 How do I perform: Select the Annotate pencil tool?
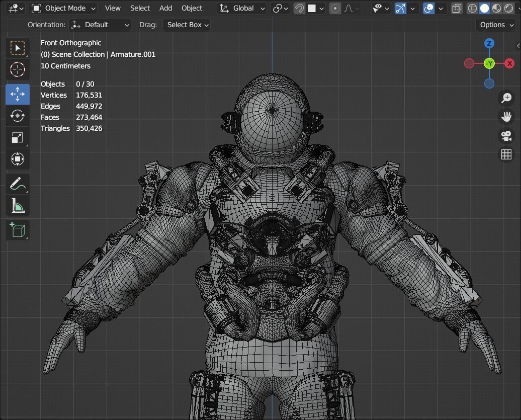18,184
